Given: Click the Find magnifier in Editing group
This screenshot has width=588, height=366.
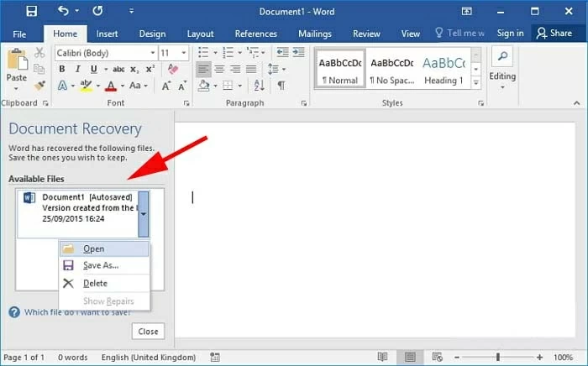Looking at the screenshot, I should [502, 57].
